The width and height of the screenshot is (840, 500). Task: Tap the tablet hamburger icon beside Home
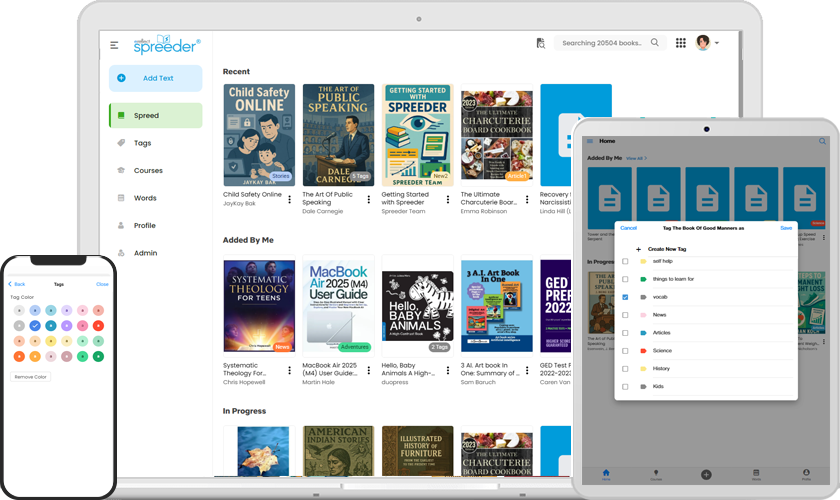click(x=590, y=141)
